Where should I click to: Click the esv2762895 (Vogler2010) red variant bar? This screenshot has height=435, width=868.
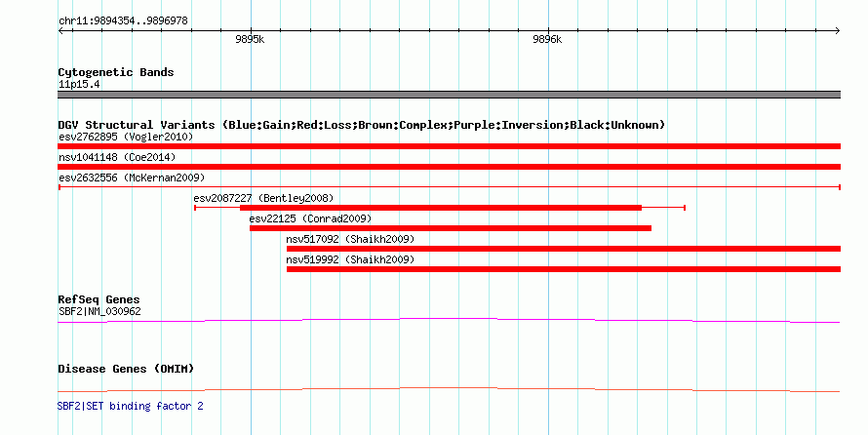[449, 146]
